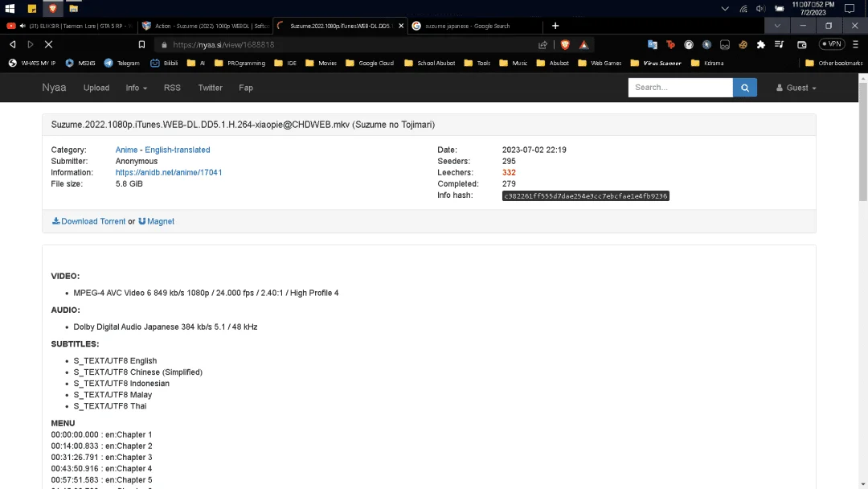Click the address bar URL field
This screenshot has height=489, width=868.
coord(351,45)
